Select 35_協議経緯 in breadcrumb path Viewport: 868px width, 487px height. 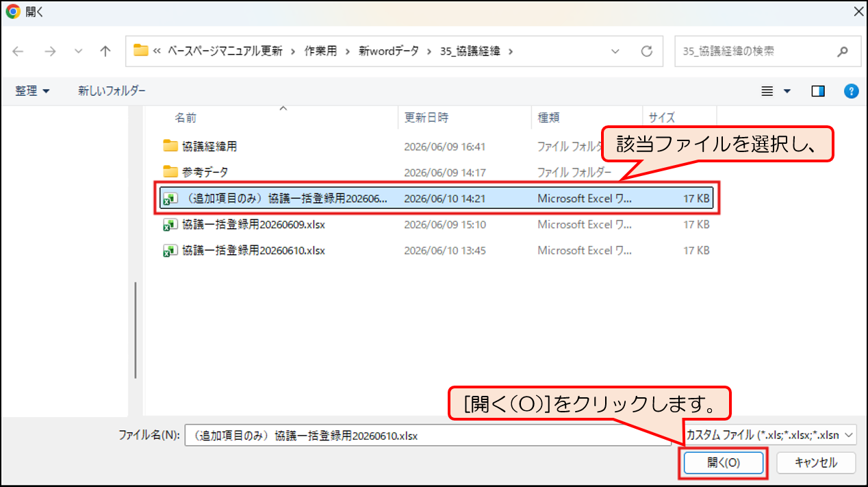click(x=470, y=51)
